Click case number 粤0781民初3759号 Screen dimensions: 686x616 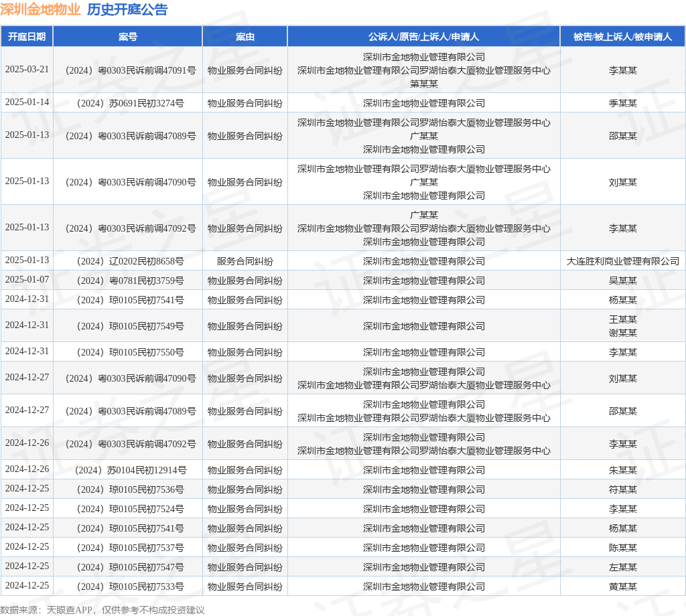coord(131,281)
